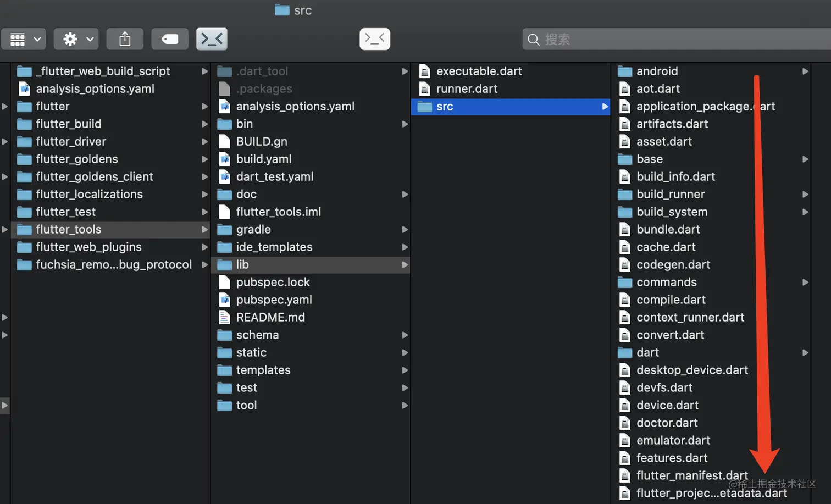Select the fuchsia_remo...bug_protocol folder name

[114, 265]
